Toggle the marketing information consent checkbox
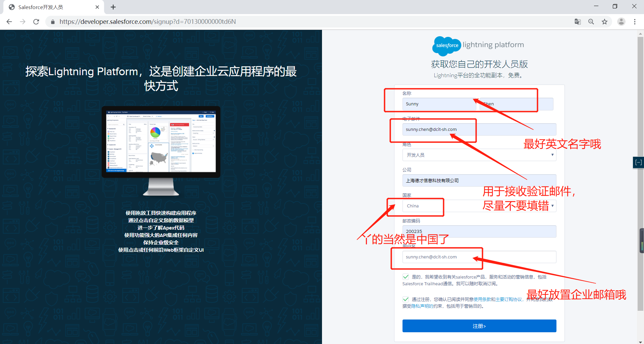 [406, 277]
